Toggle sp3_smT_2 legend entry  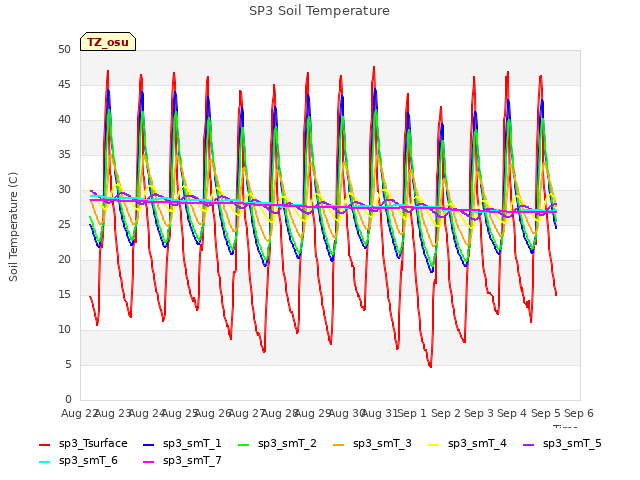(278, 443)
